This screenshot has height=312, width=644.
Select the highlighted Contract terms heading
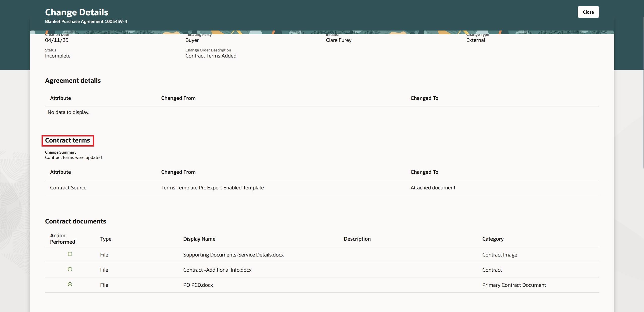(x=67, y=140)
